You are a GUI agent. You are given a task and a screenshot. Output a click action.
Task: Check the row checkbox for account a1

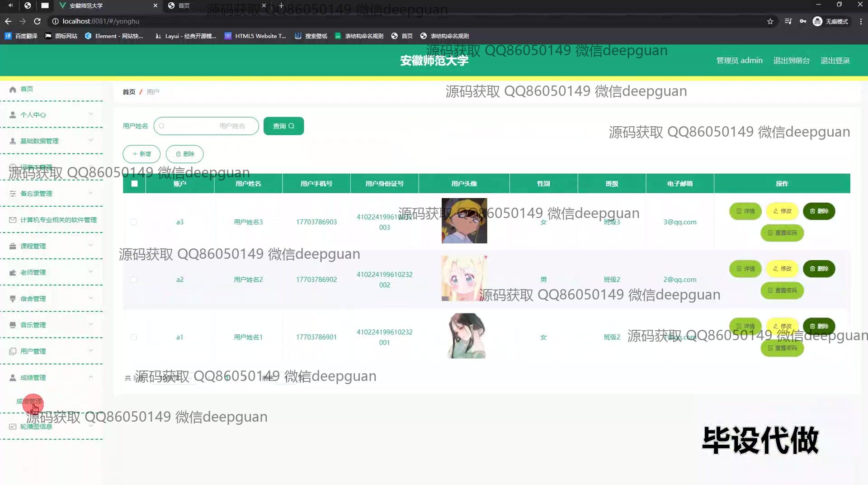(x=134, y=338)
